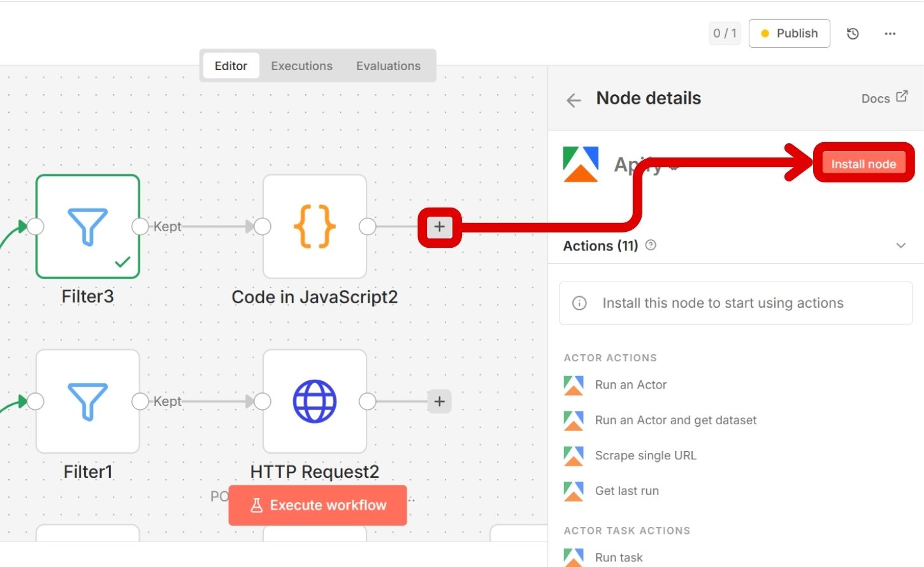Open the HTTP Request2 globe node
The image size is (924, 567).
click(314, 401)
